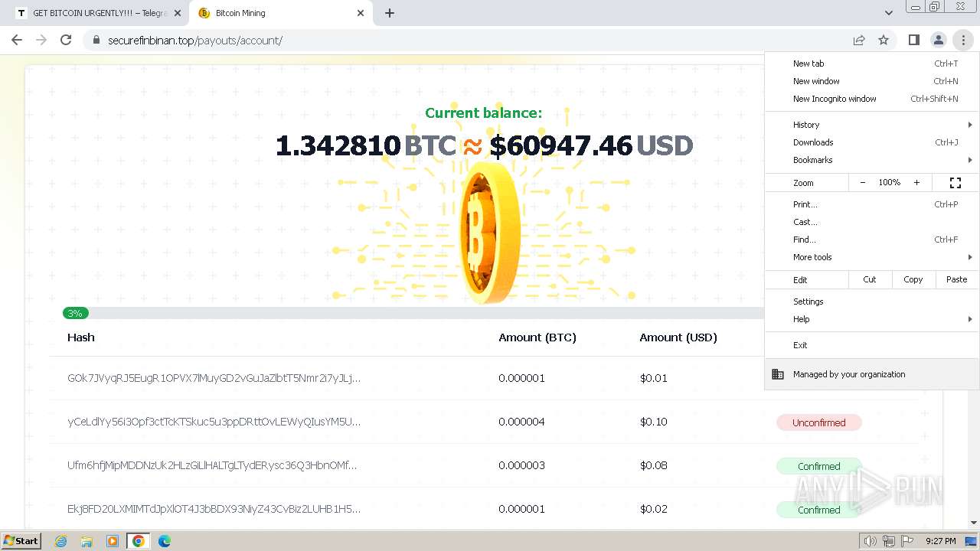Select hash starting with yCeLdlYy56i3

214,422
